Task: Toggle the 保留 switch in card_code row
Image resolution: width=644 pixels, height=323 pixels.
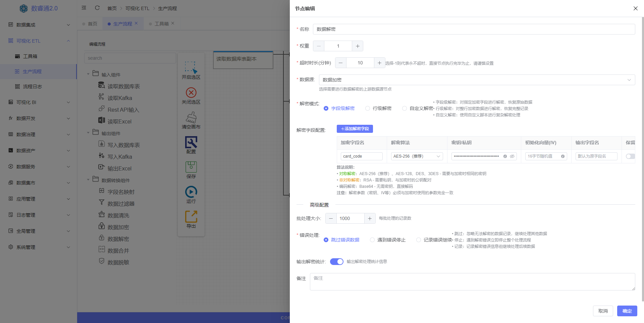Action: [x=631, y=156]
